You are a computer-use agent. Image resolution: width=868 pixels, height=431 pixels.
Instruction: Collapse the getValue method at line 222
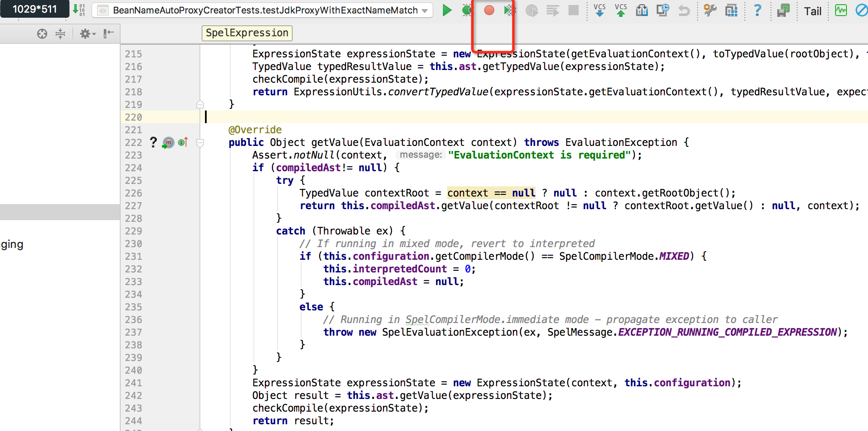200,143
